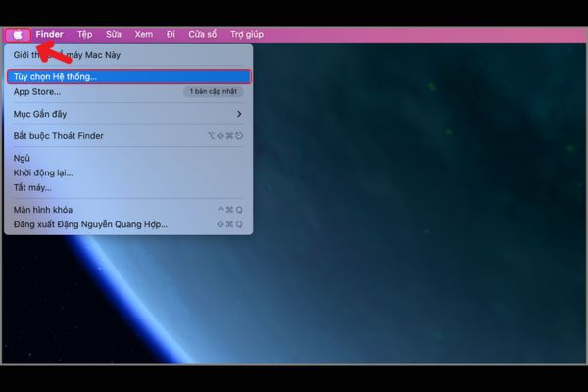Expand the Mục Gần đây submenu

(128, 114)
